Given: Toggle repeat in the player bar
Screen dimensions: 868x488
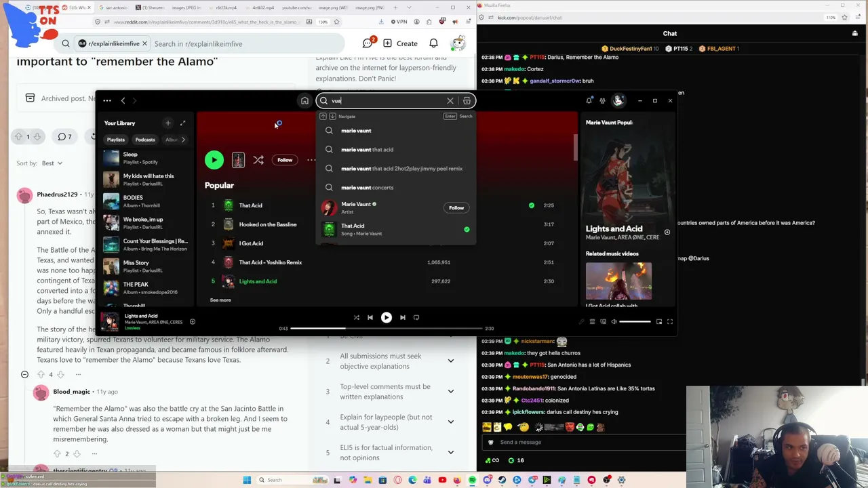Looking at the screenshot, I should point(416,317).
